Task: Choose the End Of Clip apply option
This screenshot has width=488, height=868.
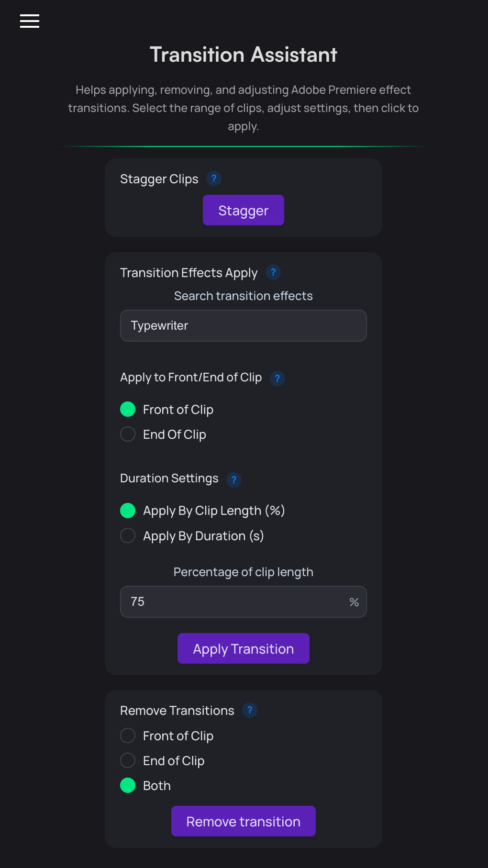Action: [128, 434]
